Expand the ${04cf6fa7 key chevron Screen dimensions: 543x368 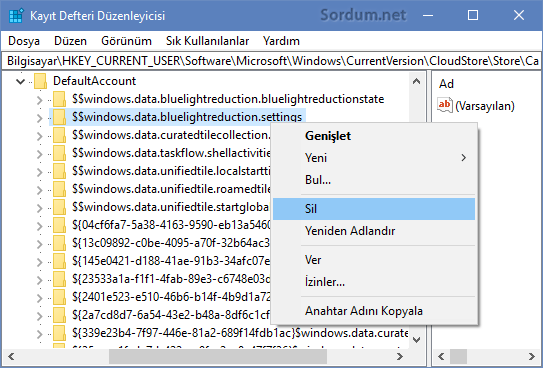tap(39, 226)
